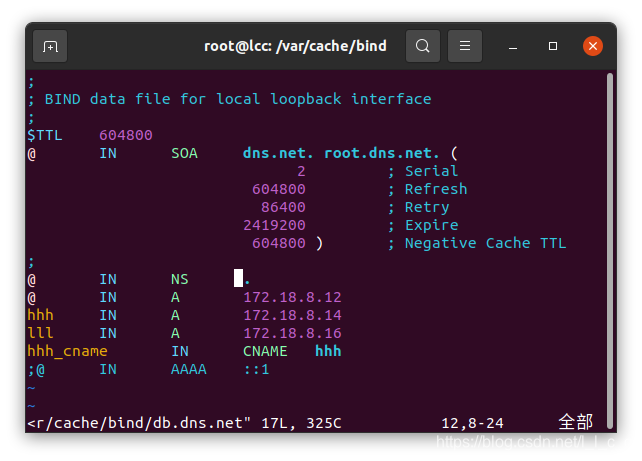Close the terminal window

click(x=592, y=46)
